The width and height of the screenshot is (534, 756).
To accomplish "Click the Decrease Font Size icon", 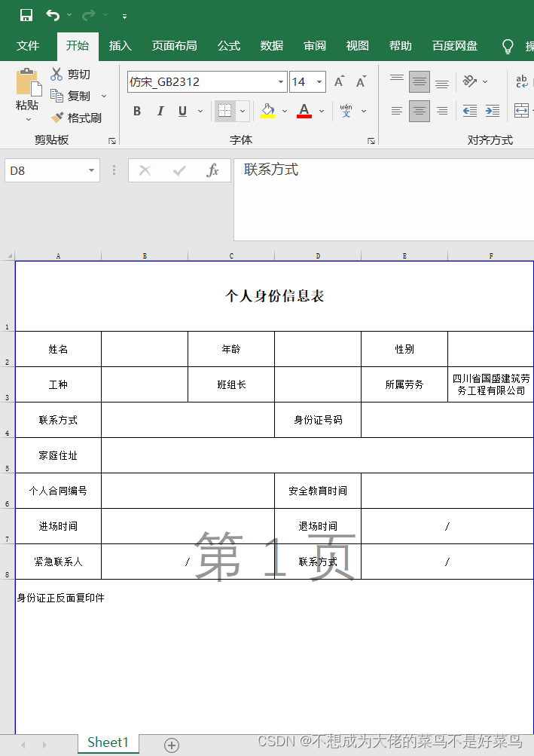I will click(361, 81).
